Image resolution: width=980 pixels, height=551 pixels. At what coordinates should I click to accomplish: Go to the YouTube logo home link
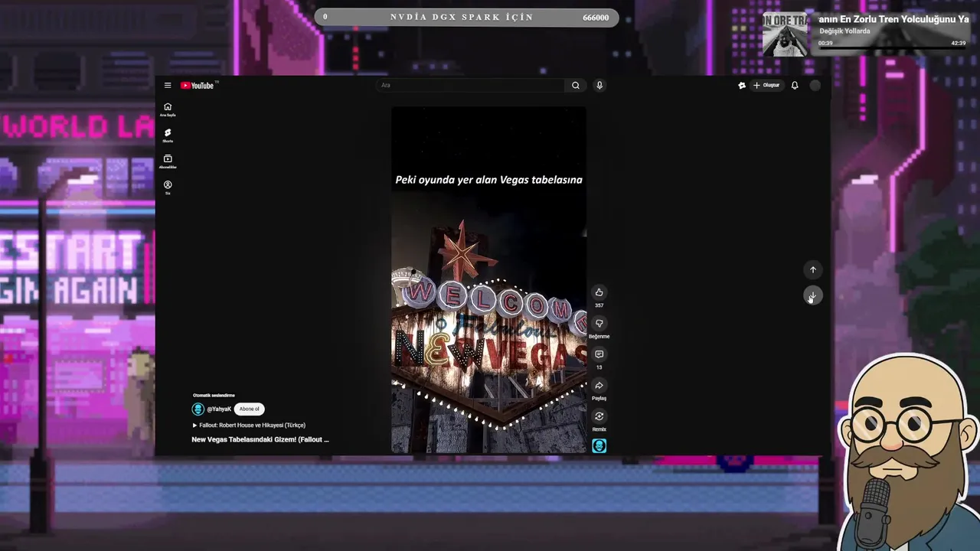pyautogui.click(x=199, y=86)
